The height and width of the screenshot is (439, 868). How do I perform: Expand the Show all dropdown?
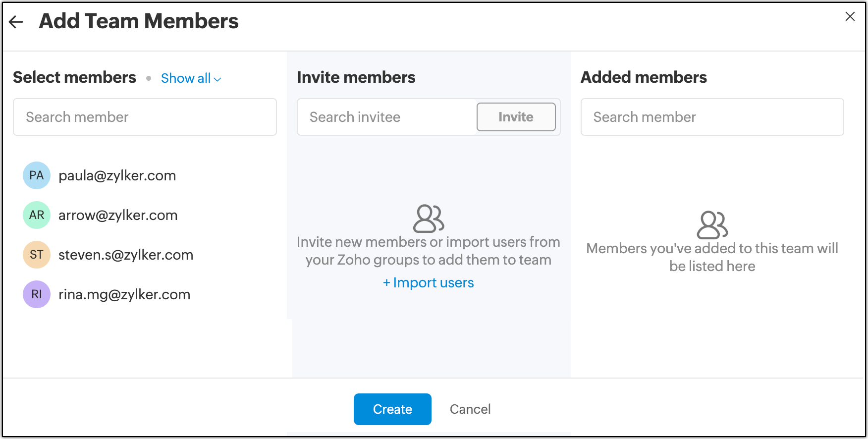point(191,78)
